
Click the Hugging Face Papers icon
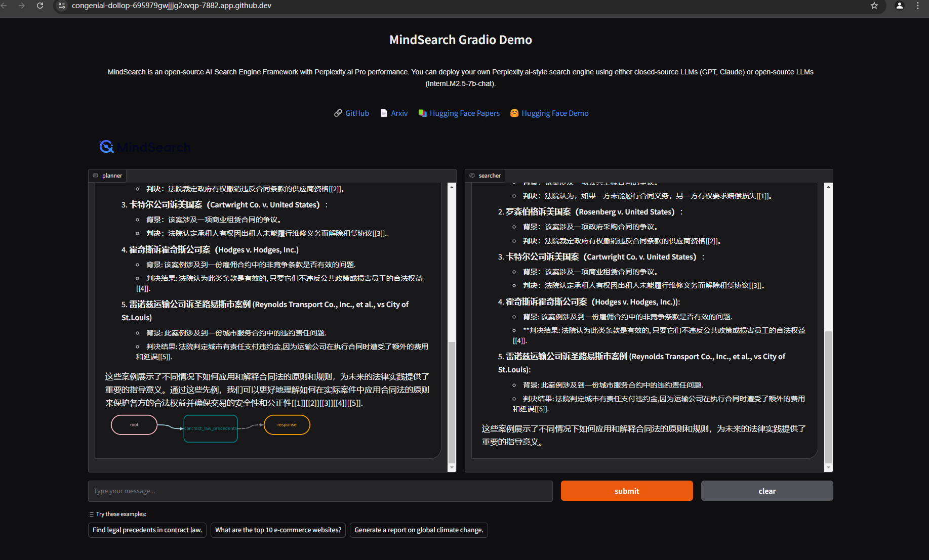click(423, 113)
